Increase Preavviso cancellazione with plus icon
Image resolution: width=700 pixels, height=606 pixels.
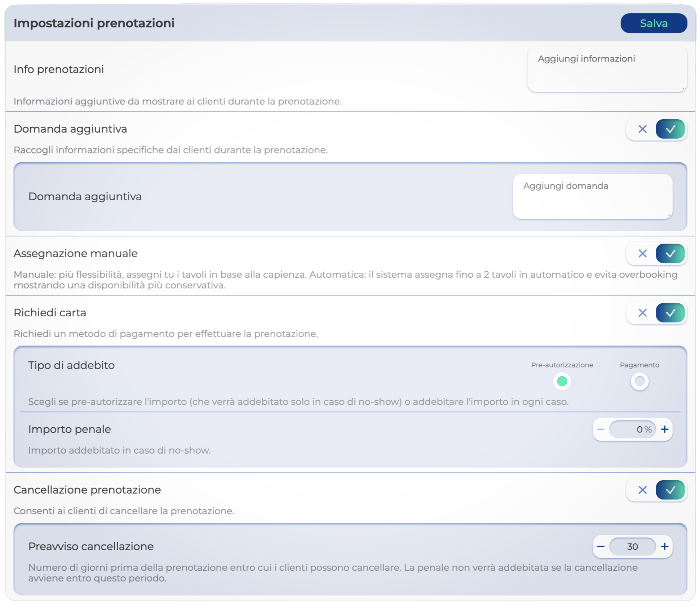click(665, 547)
